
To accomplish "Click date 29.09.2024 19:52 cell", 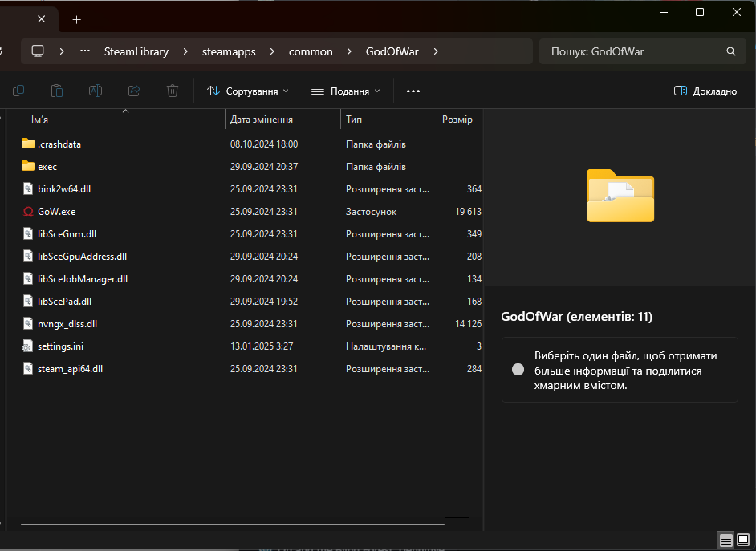I will [264, 301].
